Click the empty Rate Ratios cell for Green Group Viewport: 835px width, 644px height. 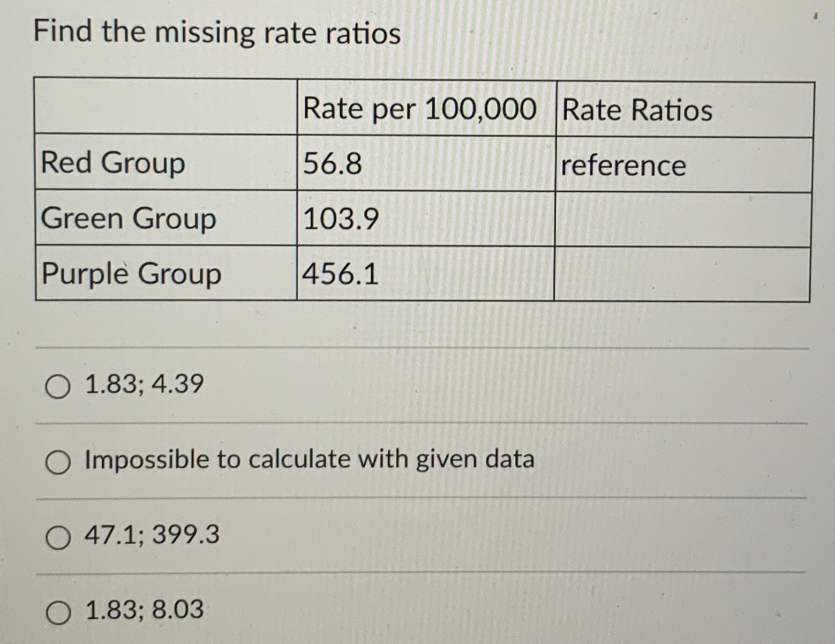coord(680,219)
